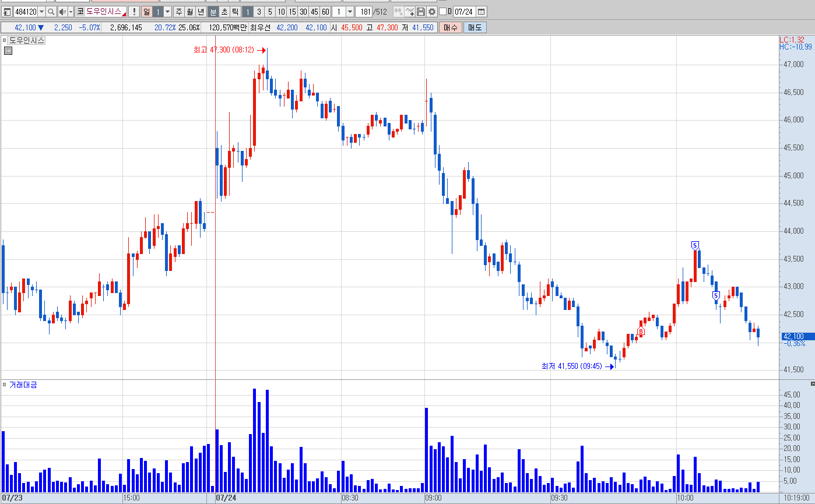Image resolution: width=815 pixels, height=504 pixels.
Task: Click the 181 candle count input field
Action: tap(364, 12)
